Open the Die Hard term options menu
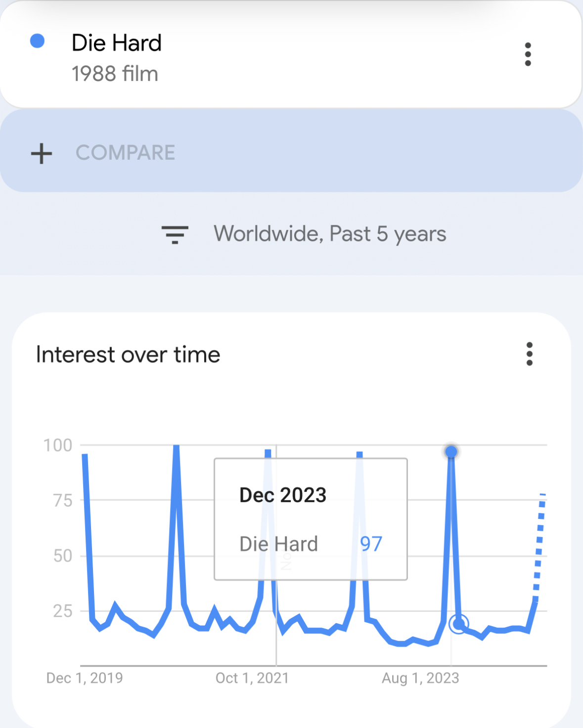Screen dimensions: 583x728 (x=528, y=54)
